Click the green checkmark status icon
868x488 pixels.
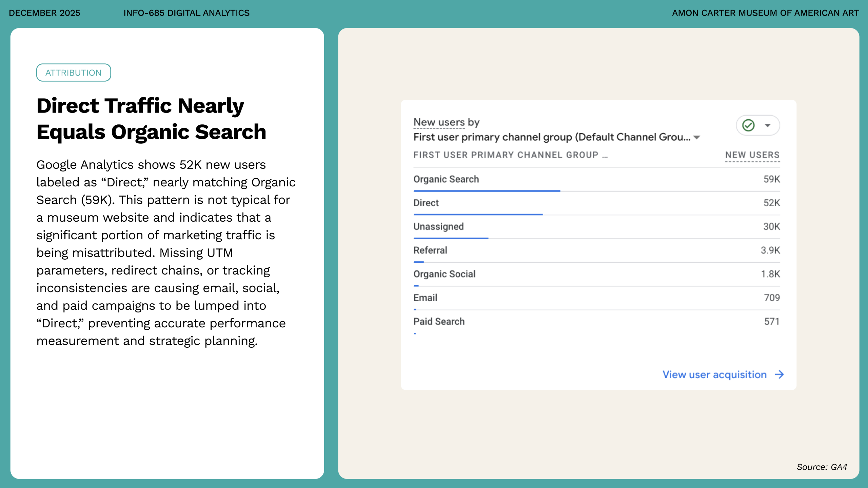pyautogui.click(x=748, y=125)
